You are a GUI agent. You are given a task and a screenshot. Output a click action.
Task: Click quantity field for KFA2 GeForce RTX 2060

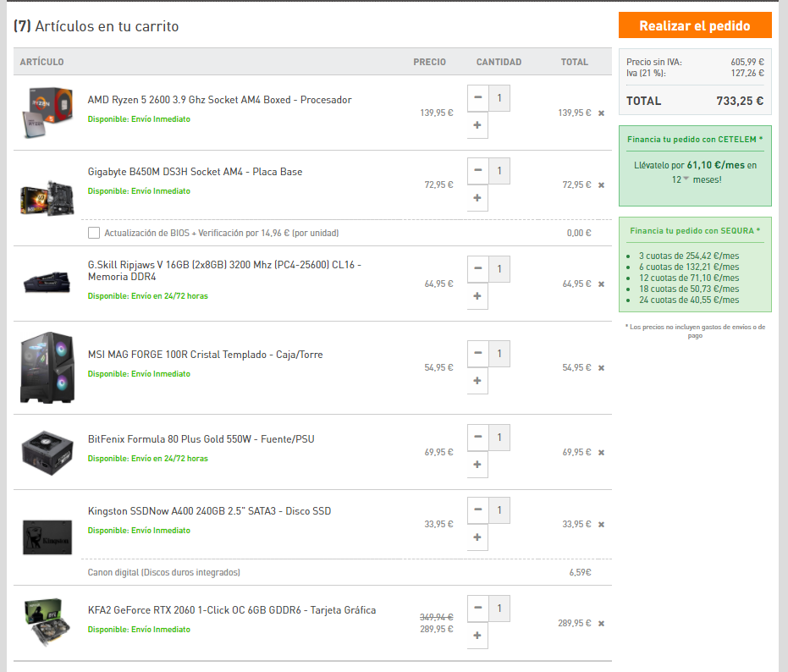click(499, 608)
